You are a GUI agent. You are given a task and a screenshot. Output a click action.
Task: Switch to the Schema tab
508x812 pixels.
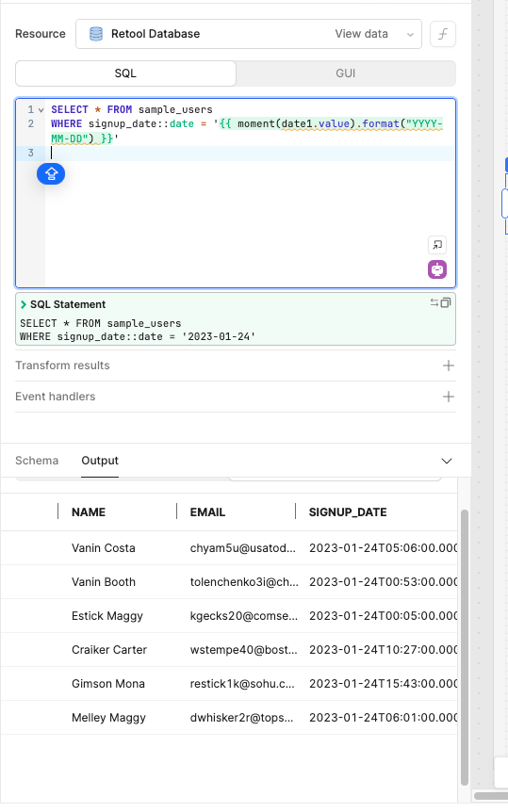(37, 461)
